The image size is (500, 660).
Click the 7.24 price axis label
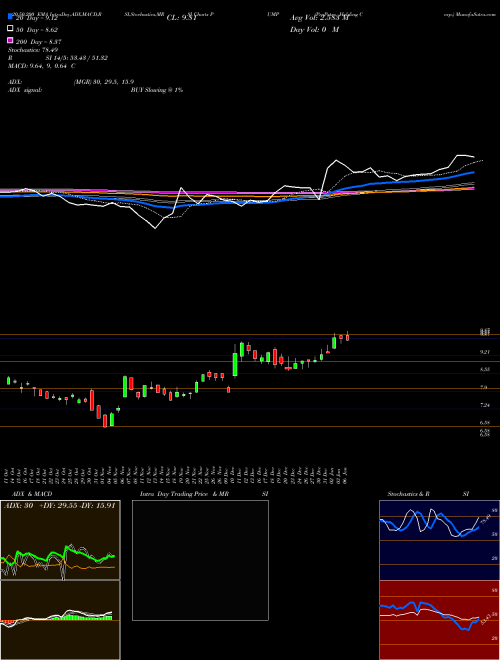(x=484, y=405)
